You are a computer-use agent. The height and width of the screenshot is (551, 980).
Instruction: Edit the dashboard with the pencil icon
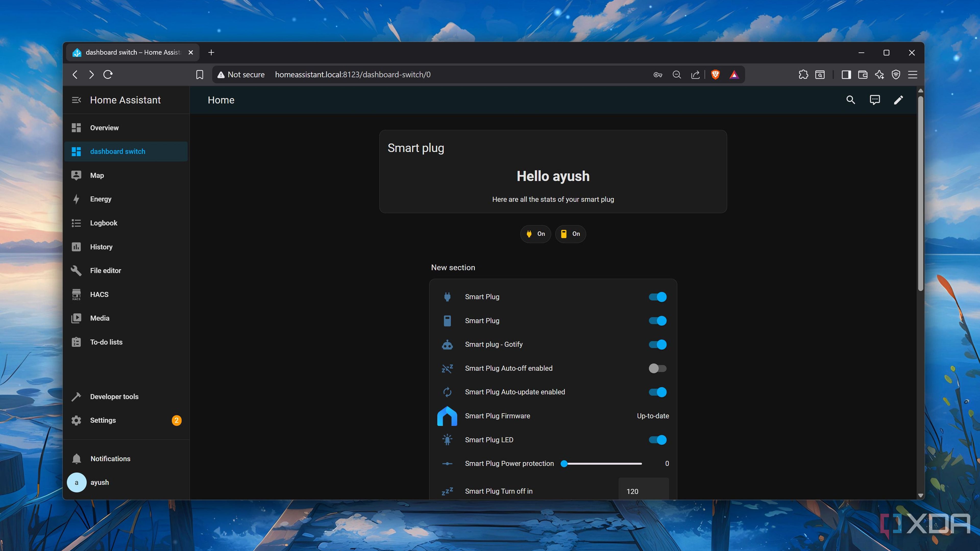tap(899, 100)
